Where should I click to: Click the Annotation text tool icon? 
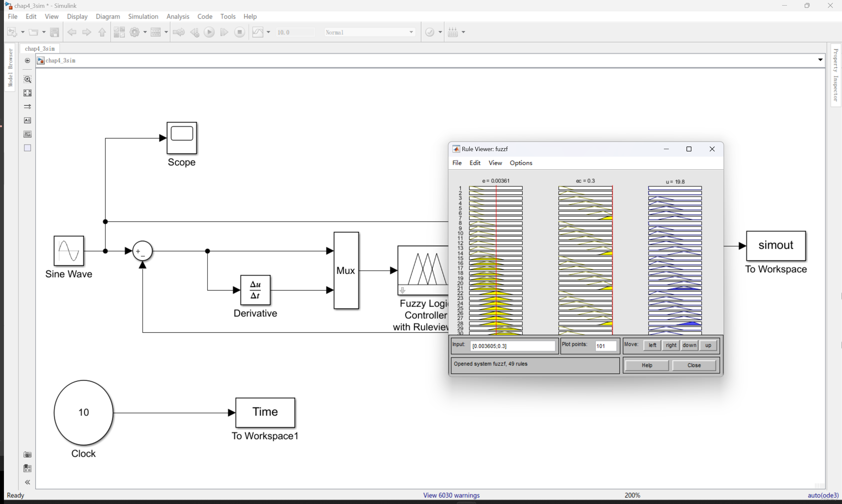27,120
